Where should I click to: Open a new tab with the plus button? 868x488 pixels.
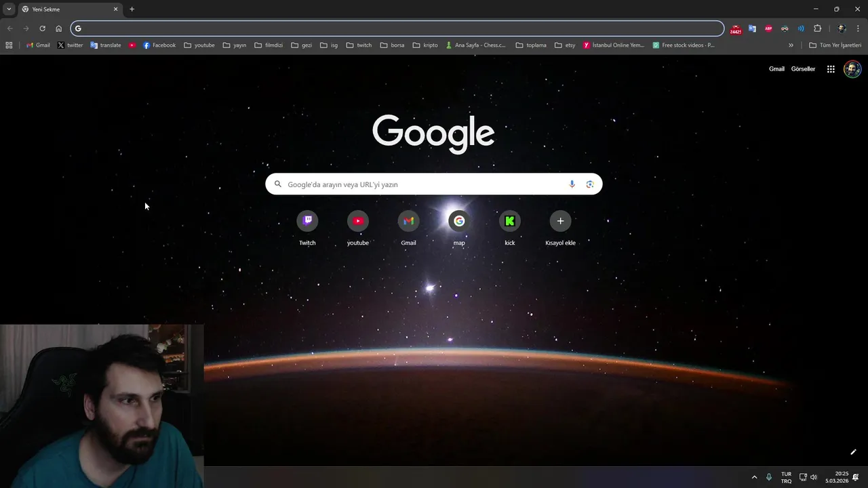[x=132, y=9]
